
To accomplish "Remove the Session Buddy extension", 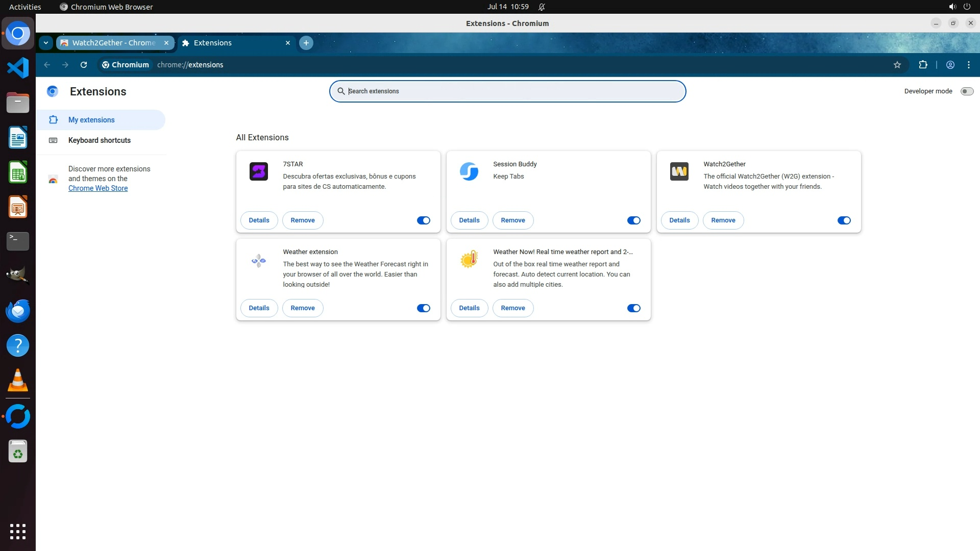I will tap(512, 220).
